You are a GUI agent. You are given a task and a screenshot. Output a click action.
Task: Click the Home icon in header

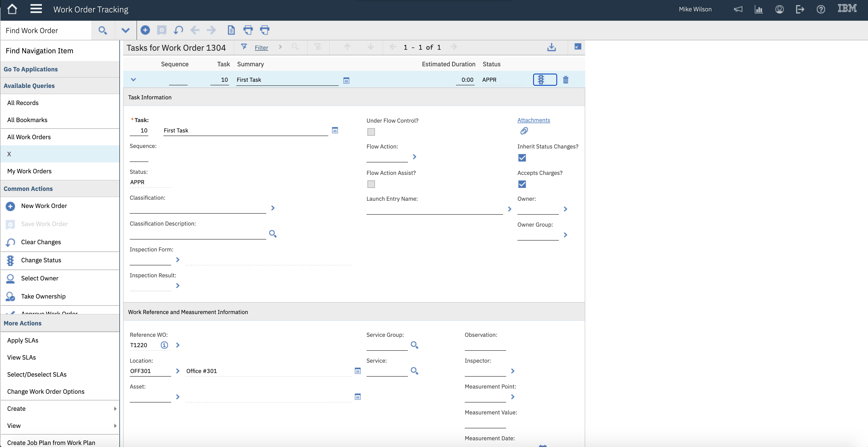point(12,9)
